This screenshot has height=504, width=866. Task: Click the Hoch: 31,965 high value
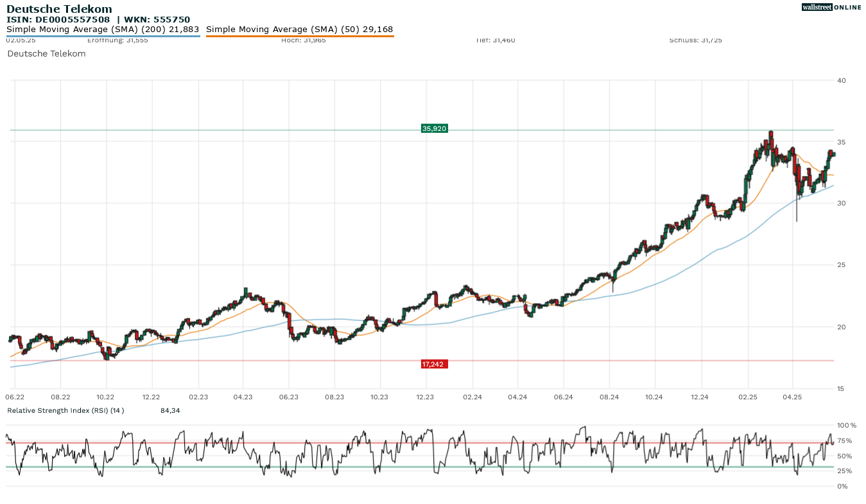(x=303, y=40)
